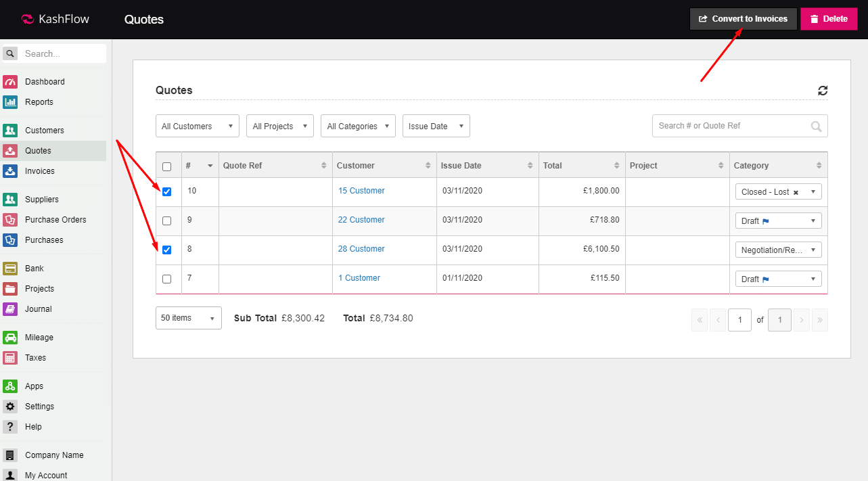Open the Issue Date filter dropdown
This screenshot has width=868, height=481.
(x=436, y=127)
